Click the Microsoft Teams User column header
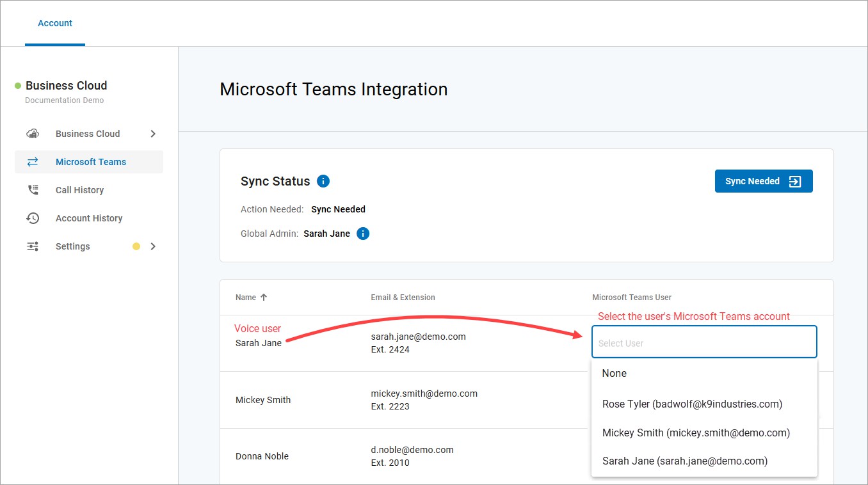Image resolution: width=868 pixels, height=485 pixels. tap(632, 298)
